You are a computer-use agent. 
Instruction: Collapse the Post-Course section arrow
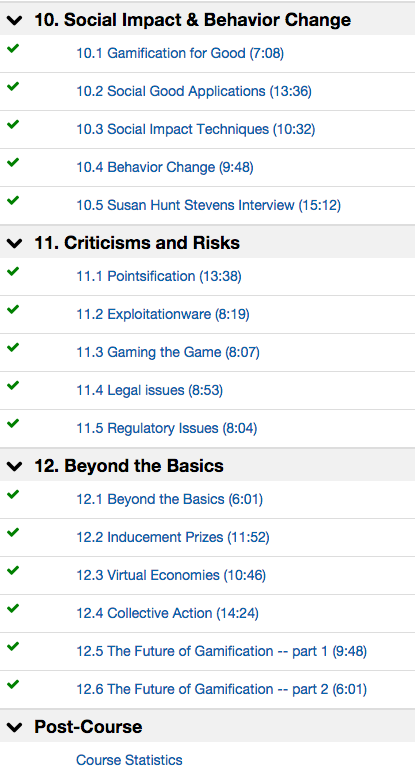(15, 727)
